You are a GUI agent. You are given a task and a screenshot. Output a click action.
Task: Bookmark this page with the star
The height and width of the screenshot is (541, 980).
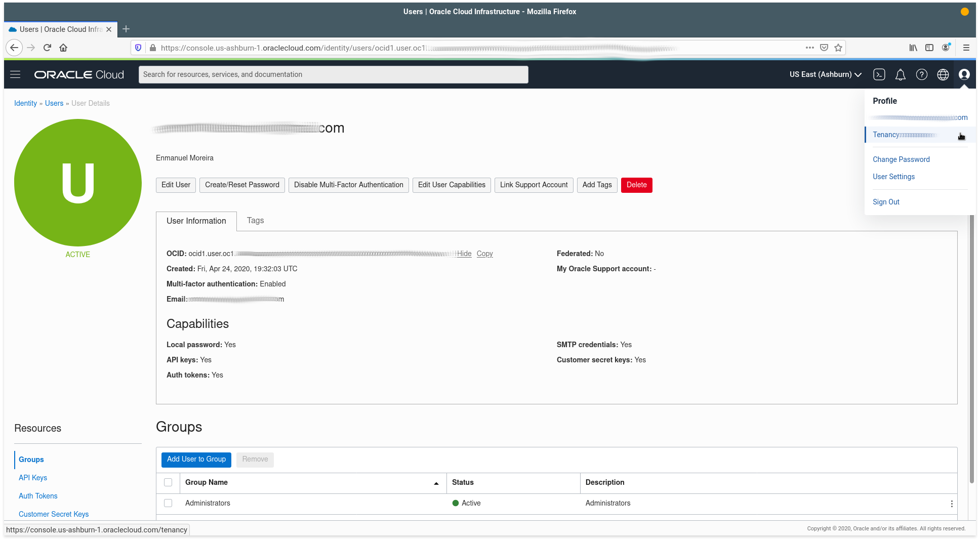point(838,48)
